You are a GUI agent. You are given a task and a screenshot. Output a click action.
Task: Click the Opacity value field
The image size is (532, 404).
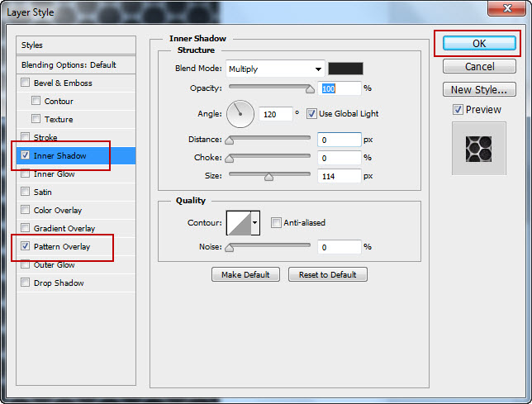(339, 88)
